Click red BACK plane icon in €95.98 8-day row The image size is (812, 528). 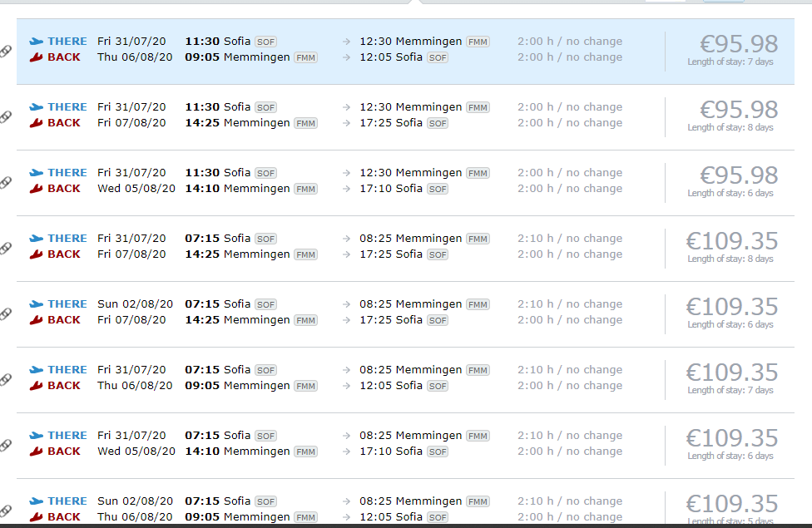click(x=36, y=123)
